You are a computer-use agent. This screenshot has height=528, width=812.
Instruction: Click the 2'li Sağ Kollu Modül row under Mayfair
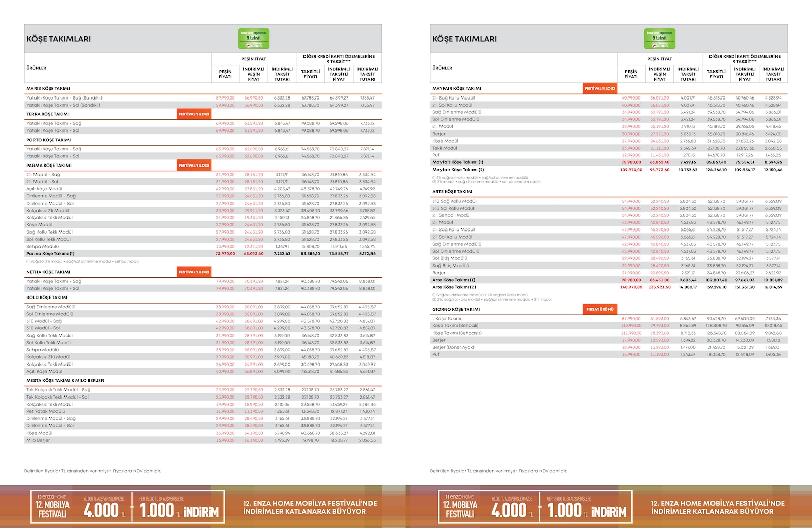[x=609, y=98]
